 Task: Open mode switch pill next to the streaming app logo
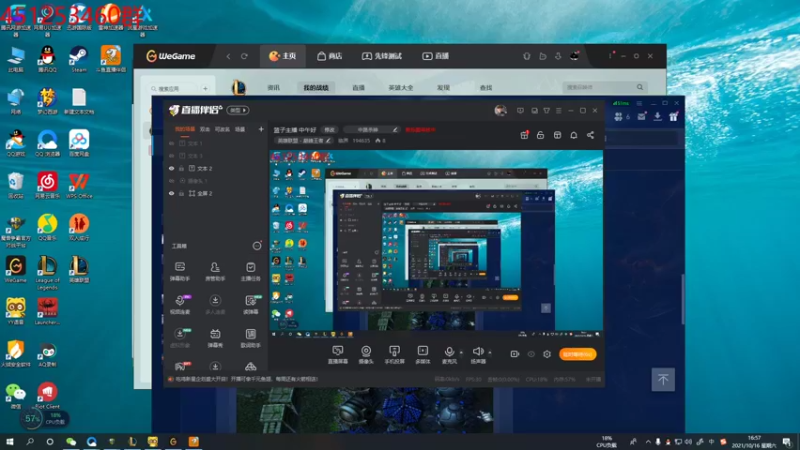(x=238, y=110)
